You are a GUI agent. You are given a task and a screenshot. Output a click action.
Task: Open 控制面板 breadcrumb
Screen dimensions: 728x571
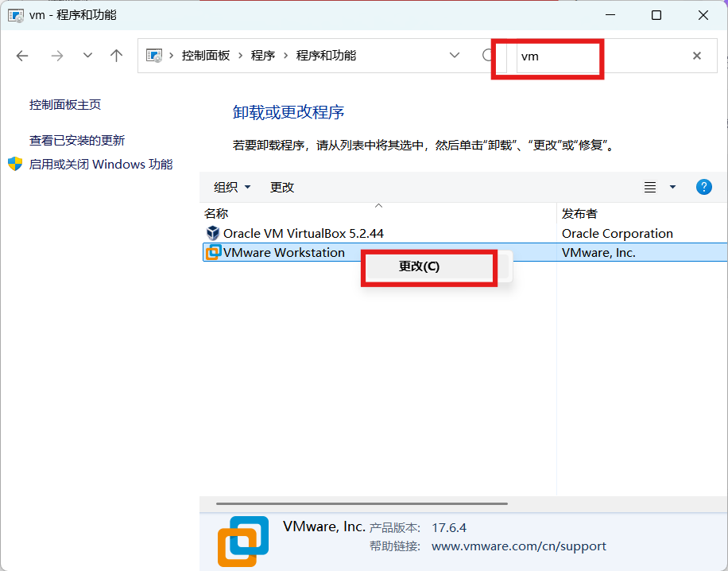click(206, 56)
